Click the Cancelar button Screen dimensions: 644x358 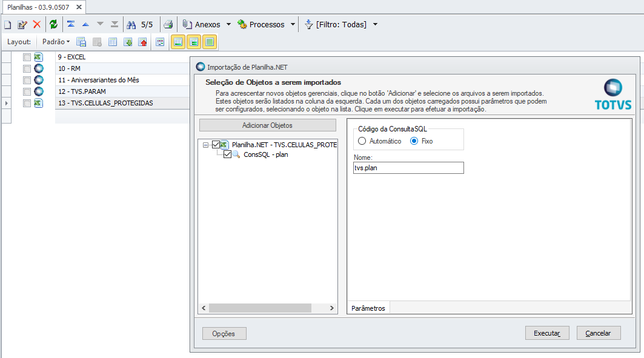pos(598,333)
